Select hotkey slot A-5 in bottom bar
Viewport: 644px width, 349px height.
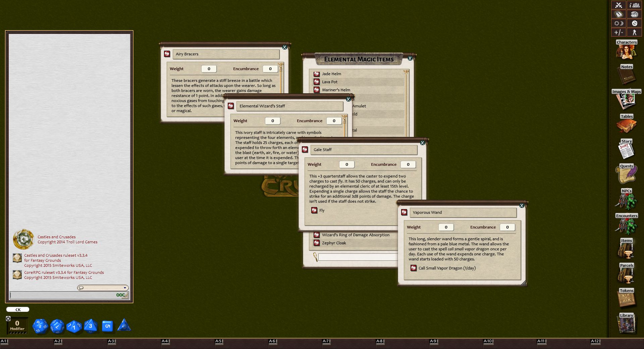[218, 341]
